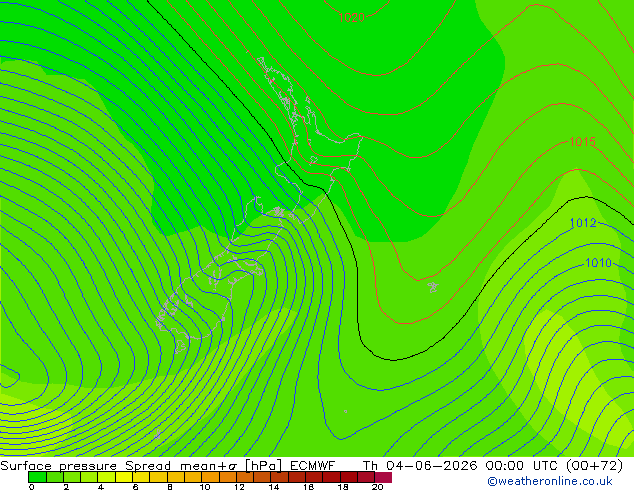This screenshot has width=634, height=490.
Task: Click the date 'Th 04-06-2026'
Action: coord(420,466)
